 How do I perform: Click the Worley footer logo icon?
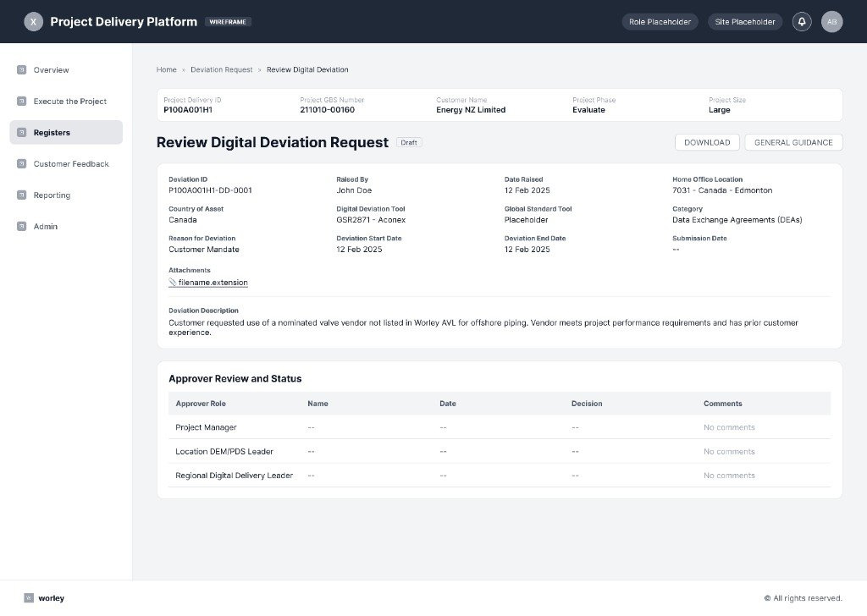pos(29,597)
